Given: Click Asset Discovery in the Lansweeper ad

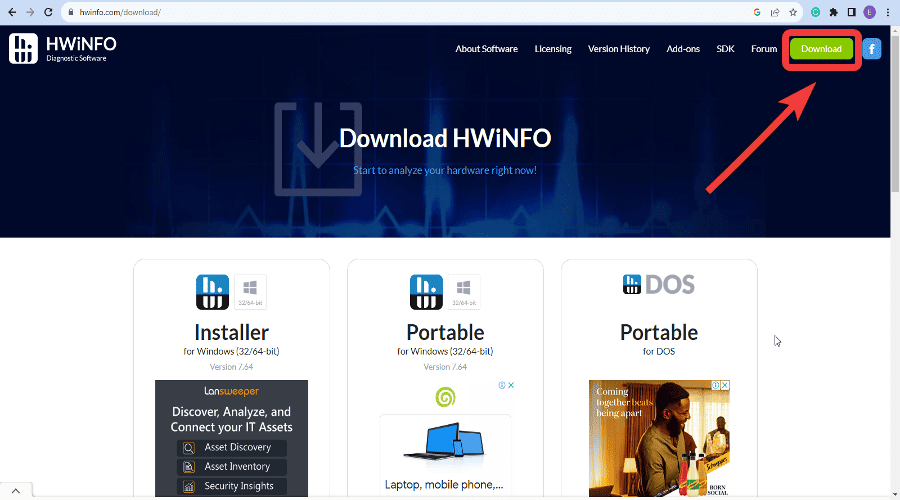Looking at the screenshot, I should point(231,447).
